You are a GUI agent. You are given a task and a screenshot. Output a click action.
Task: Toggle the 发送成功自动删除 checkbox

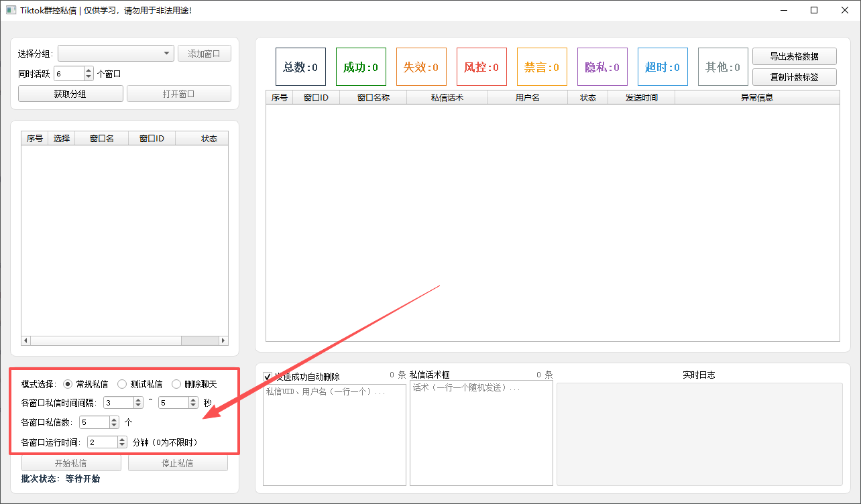[x=268, y=377]
